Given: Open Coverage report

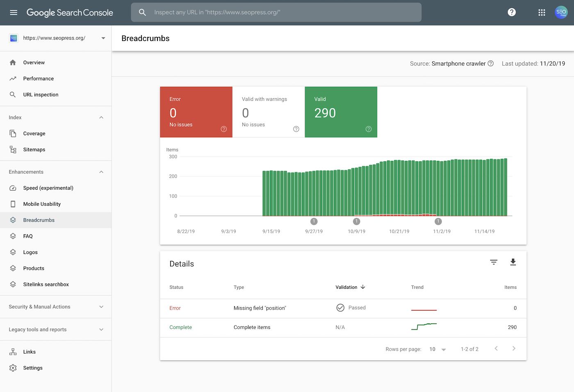Looking at the screenshot, I should coord(56,134).
